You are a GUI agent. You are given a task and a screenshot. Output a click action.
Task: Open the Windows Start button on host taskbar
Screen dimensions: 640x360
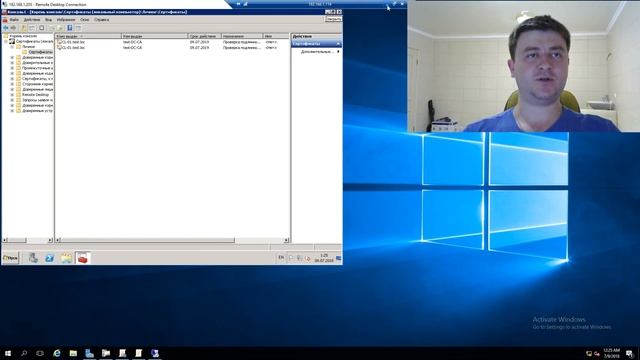8,353
